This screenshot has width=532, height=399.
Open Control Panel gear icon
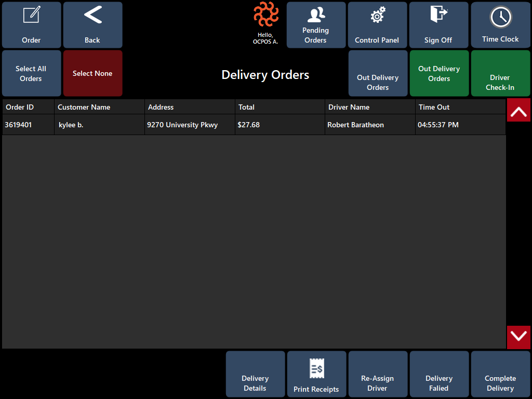[x=378, y=15]
